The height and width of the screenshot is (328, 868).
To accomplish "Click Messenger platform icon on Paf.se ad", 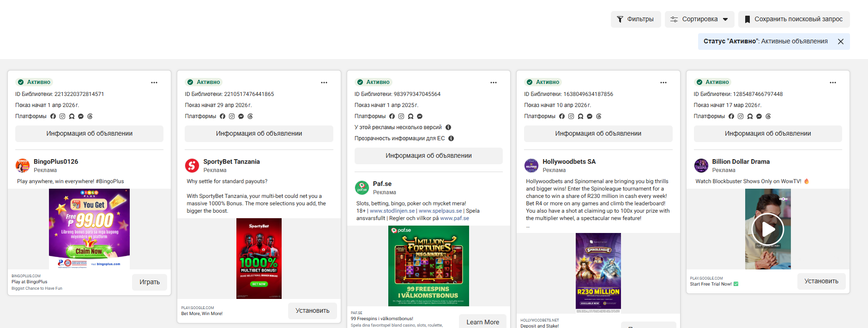I will (420, 116).
